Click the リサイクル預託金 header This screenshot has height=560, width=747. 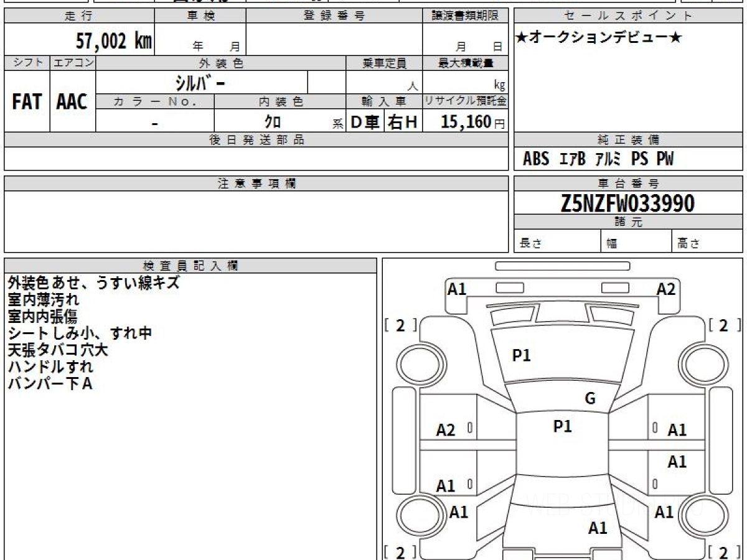466,102
